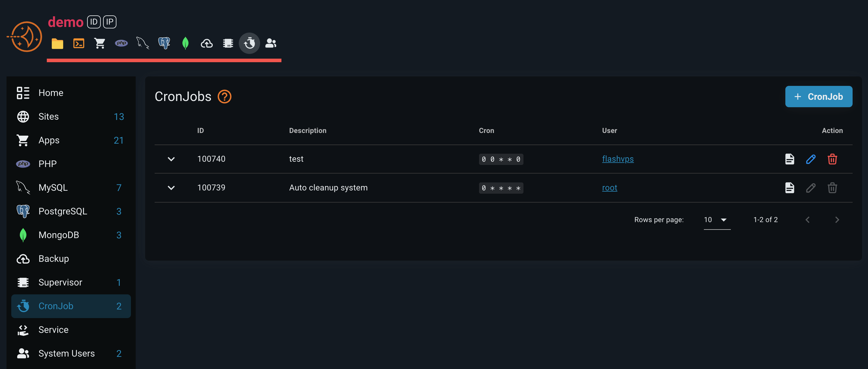Open the cloud backup icon in toolbar
Image resolution: width=868 pixels, height=369 pixels.
206,44
